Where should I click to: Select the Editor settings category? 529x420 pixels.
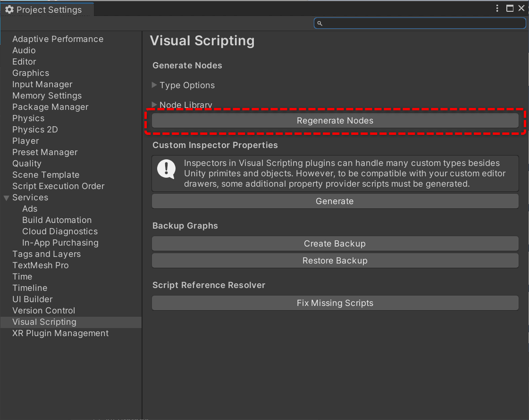coord(24,62)
